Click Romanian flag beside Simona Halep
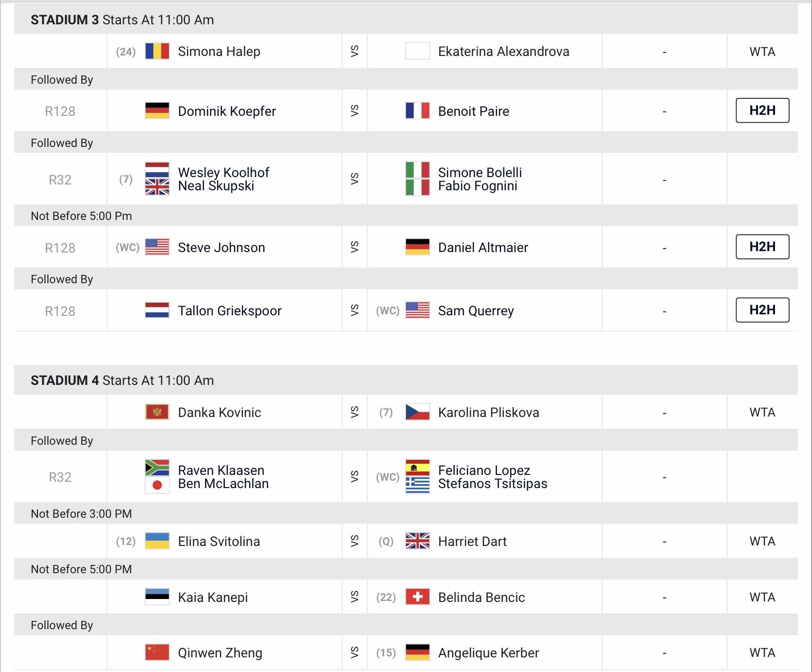Screen dimensions: 812x672 [157, 51]
